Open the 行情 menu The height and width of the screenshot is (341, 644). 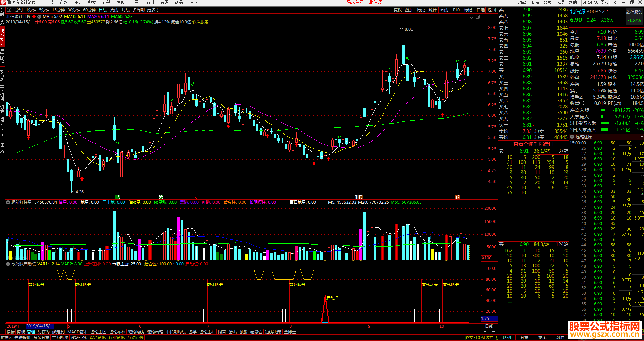click(50, 2)
